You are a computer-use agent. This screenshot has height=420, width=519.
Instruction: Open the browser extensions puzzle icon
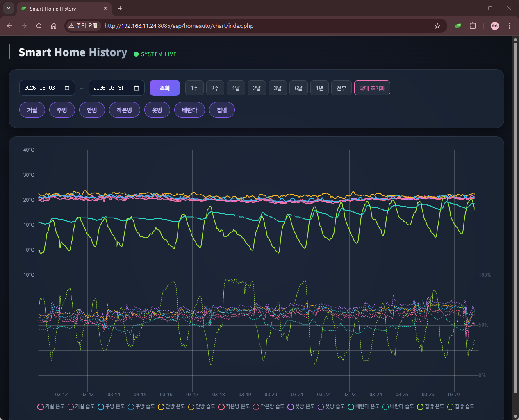tap(473, 26)
